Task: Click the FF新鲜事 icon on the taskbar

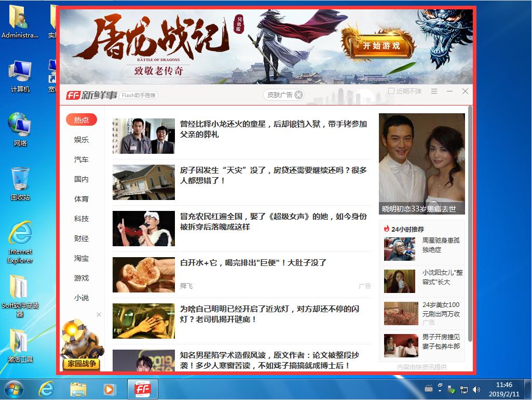Action: (x=142, y=389)
